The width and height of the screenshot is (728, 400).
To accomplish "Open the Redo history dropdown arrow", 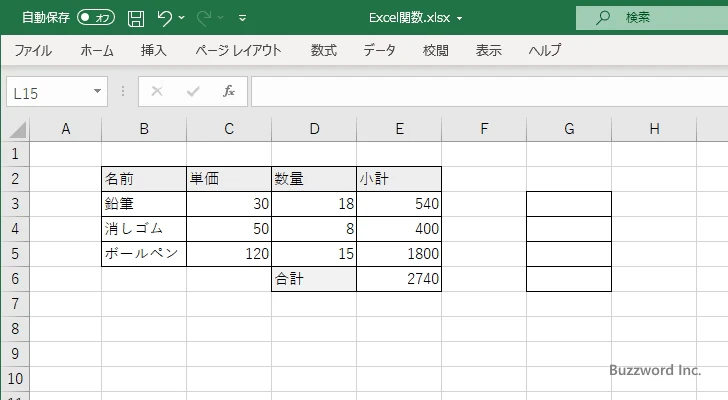I will pyautogui.click(x=221, y=18).
